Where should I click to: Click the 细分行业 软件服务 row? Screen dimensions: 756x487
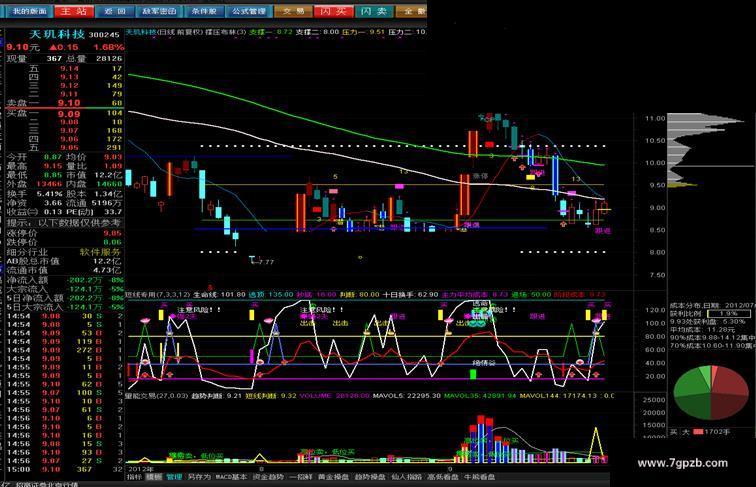[x=64, y=252]
